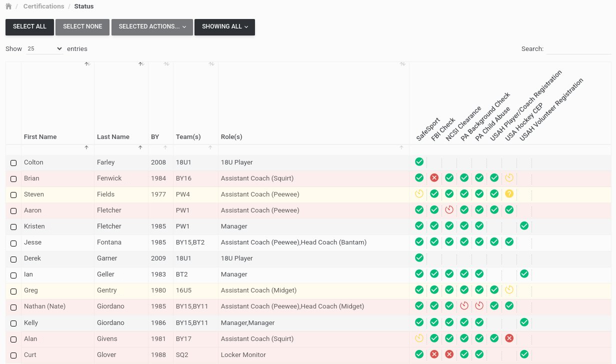Viewport: 616px width, 364px height.
Task: Click Colton Farley's SafeSport green check
Action: (419, 161)
